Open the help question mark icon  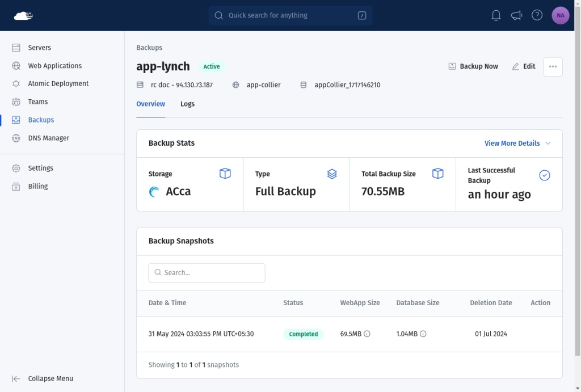pyautogui.click(x=537, y=15)
